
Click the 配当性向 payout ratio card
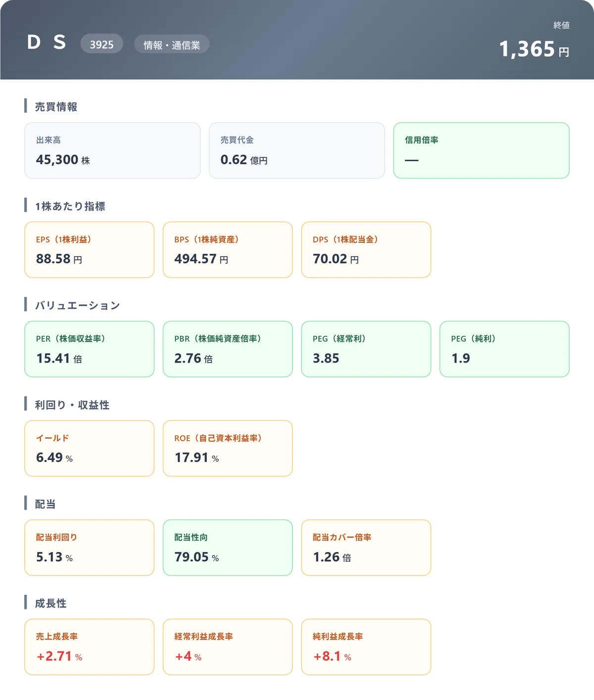click(x=228, y=548)
